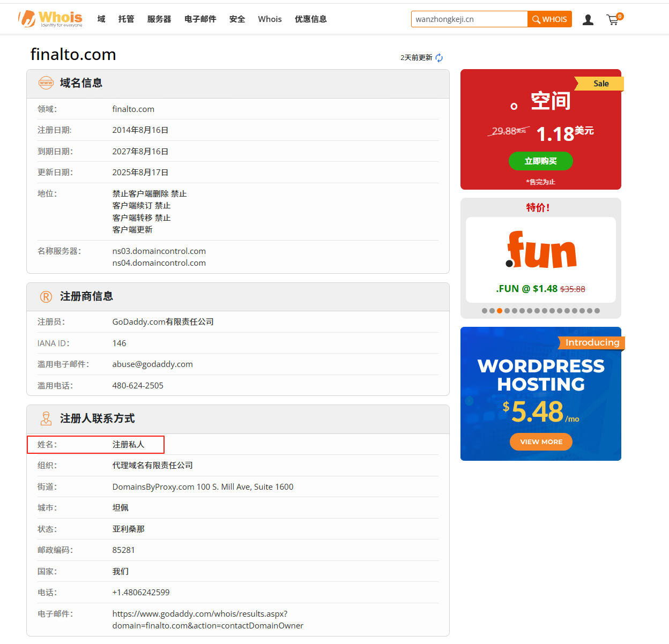669x644 pixels.
Task: Go to 优惠信息 in the navigation bar
Action: [310, 19]
